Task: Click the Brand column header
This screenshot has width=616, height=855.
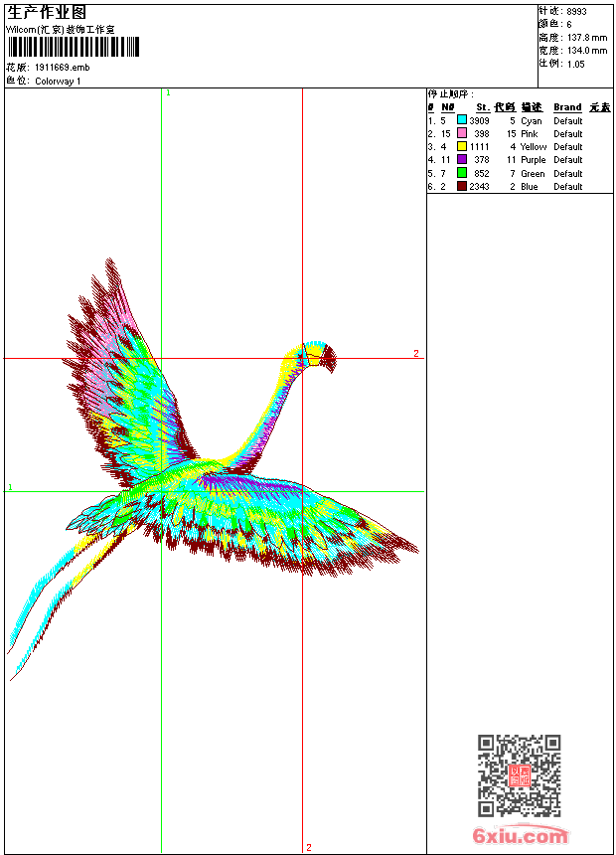Action: click(567, 107)
